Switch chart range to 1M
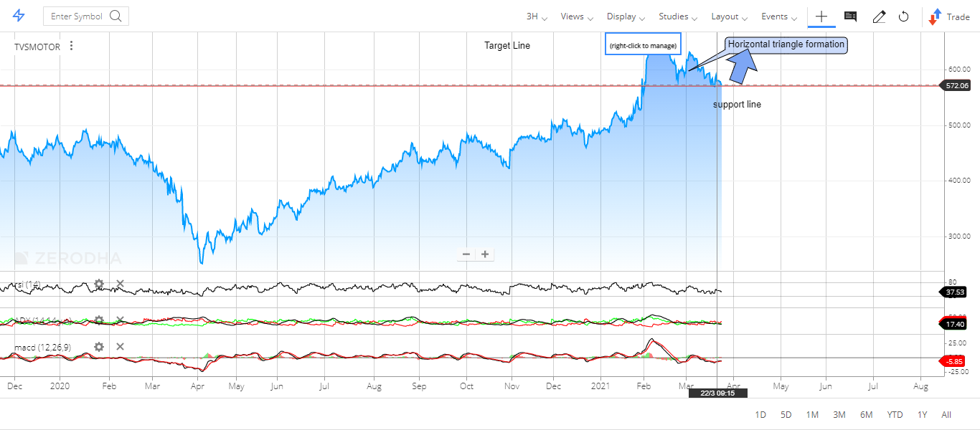 [812, 415]
